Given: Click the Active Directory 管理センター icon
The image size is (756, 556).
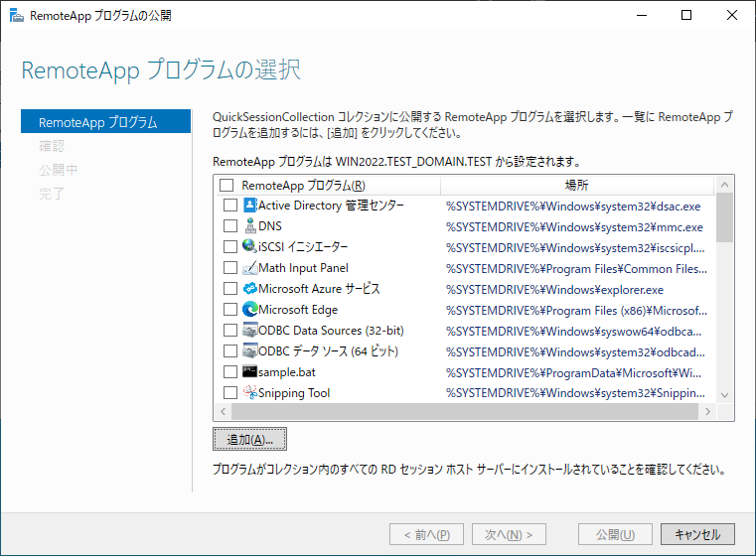Looking at the screenshot, I should [249, 206].
